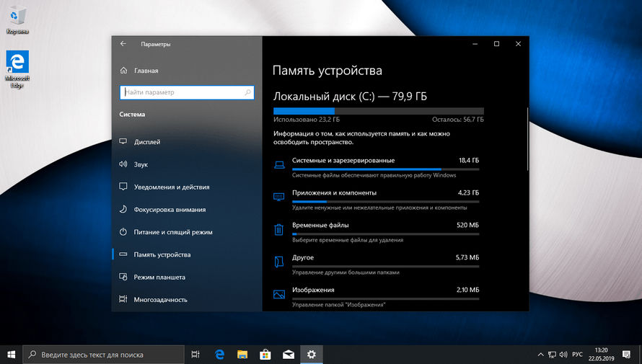Select Режим планшета in sidebar
This screenshot has height=364, width=642.
pyautogui.click(x=159, y=277)
